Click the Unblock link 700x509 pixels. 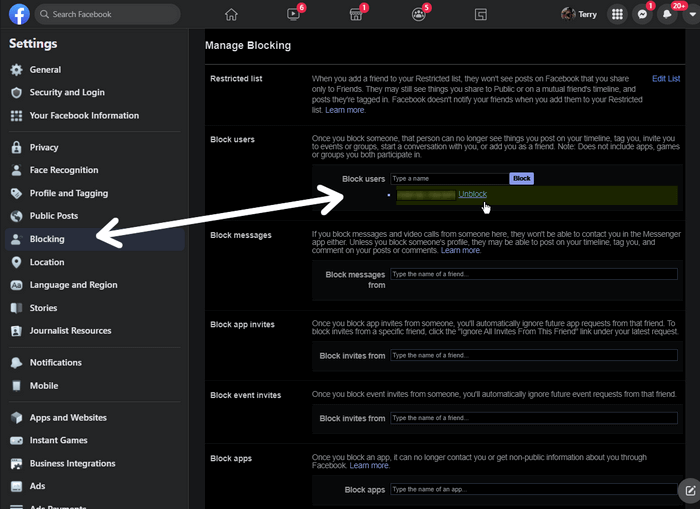(472, 194)
